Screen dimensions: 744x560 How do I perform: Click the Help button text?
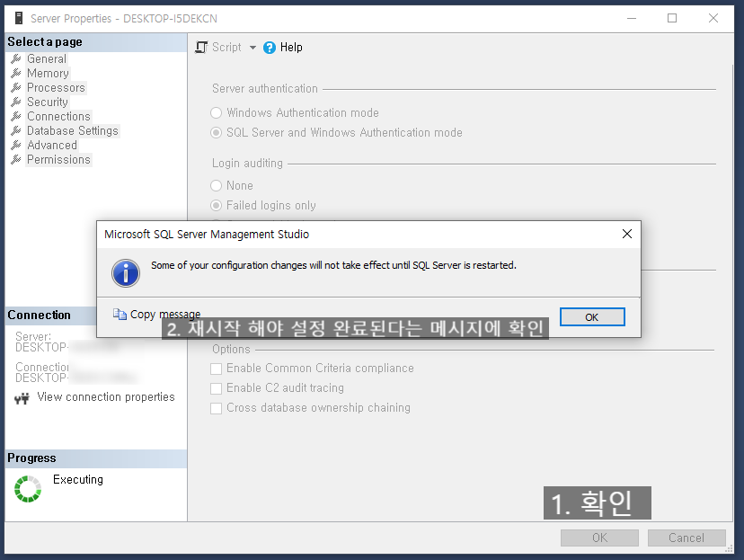tap(291, 48)
